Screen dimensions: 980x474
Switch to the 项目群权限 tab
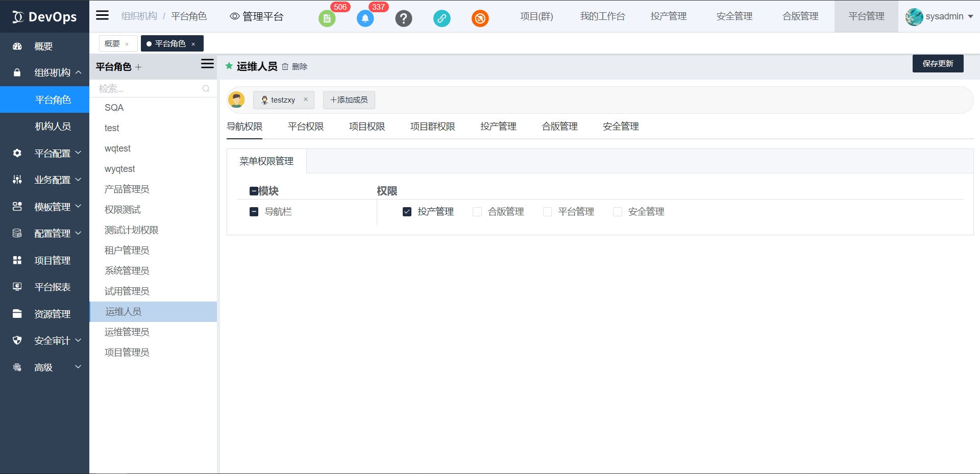point(432,127)
